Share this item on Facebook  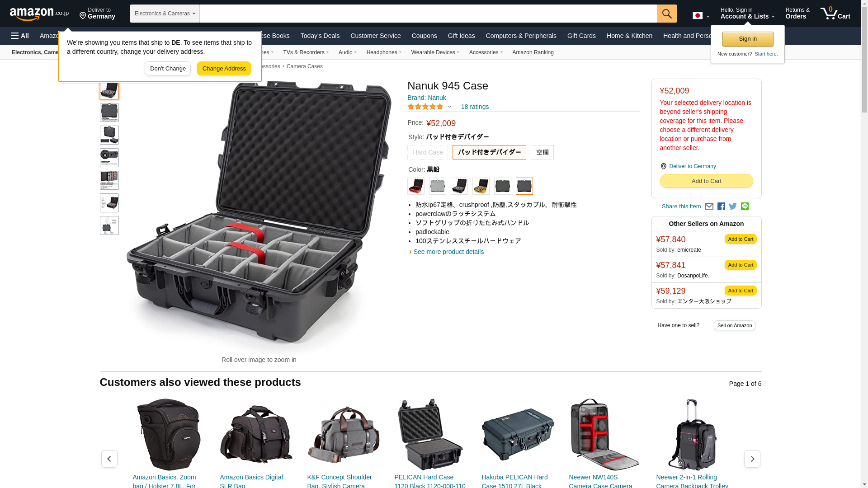(721, 206)
